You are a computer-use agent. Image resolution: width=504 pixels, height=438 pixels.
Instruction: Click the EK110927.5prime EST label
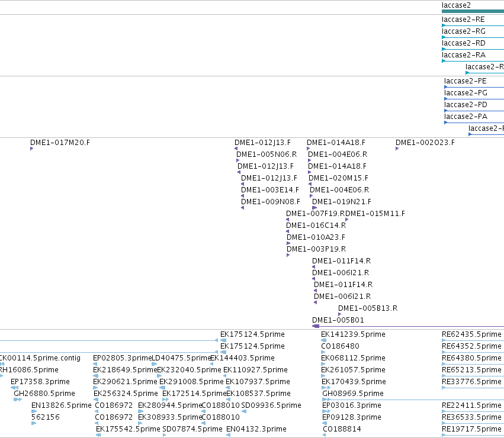coord(255,370)
